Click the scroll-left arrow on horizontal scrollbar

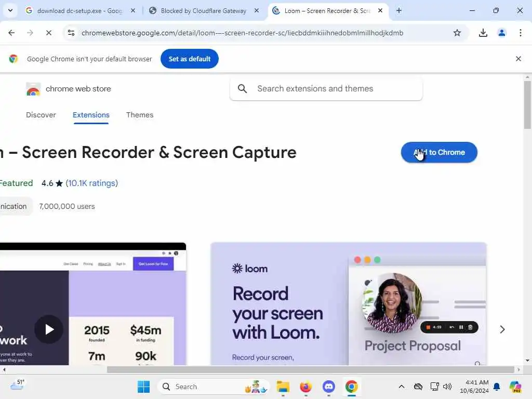4,369
